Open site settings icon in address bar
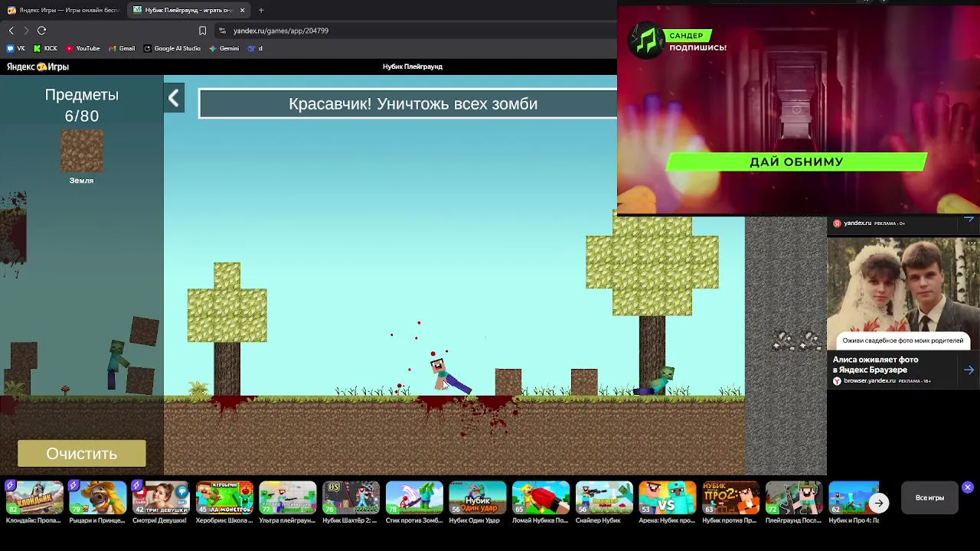 [x=222, y=31]
